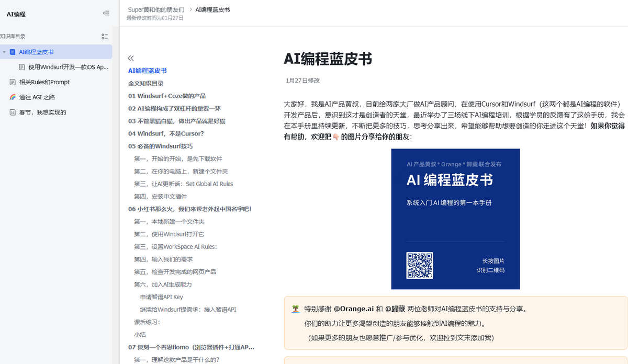
Task: Go to 第三，让AI更听话：Set Global AI Rules
Action: coord(184,184)
